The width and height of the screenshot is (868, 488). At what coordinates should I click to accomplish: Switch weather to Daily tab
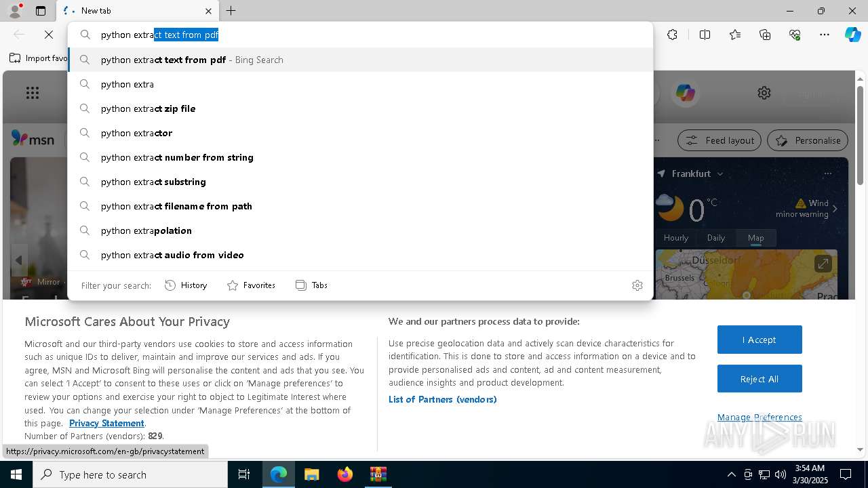point(716,238)
